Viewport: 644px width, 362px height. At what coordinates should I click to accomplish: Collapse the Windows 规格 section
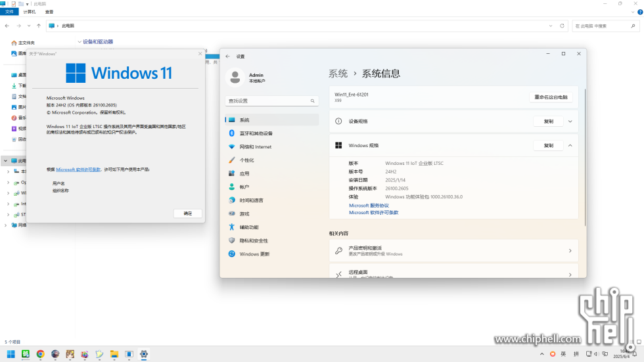click(x=570, y=146)
